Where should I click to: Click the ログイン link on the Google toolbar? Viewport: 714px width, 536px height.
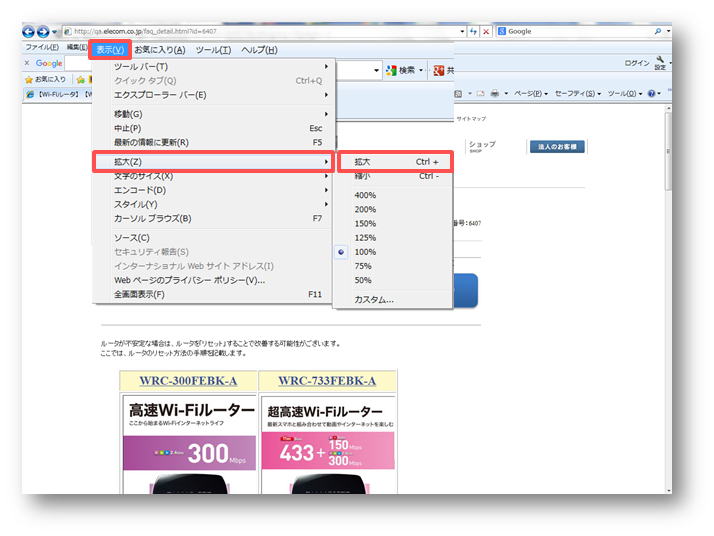pyautogui.click(x=637, y=63)
